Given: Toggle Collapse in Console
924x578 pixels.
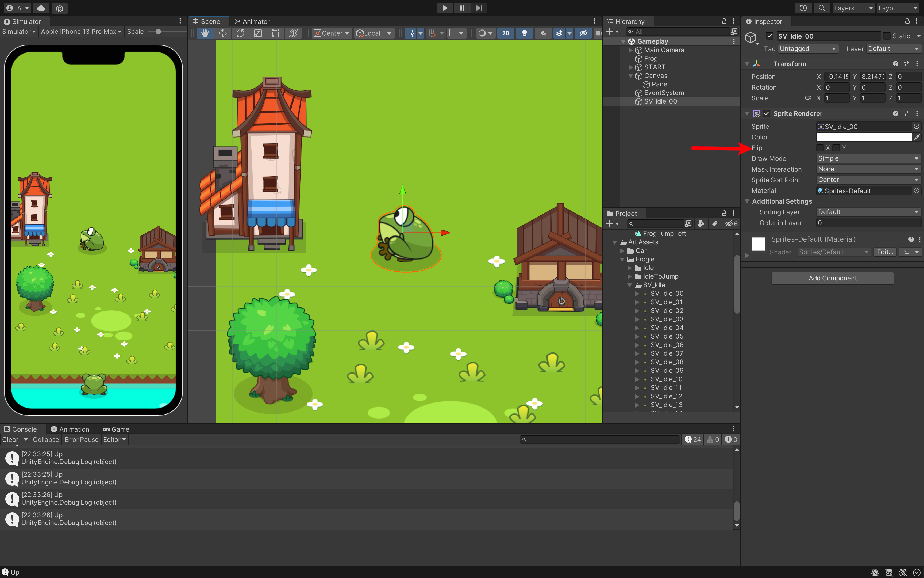Looking at the screenshot, I should click(46, 440).
